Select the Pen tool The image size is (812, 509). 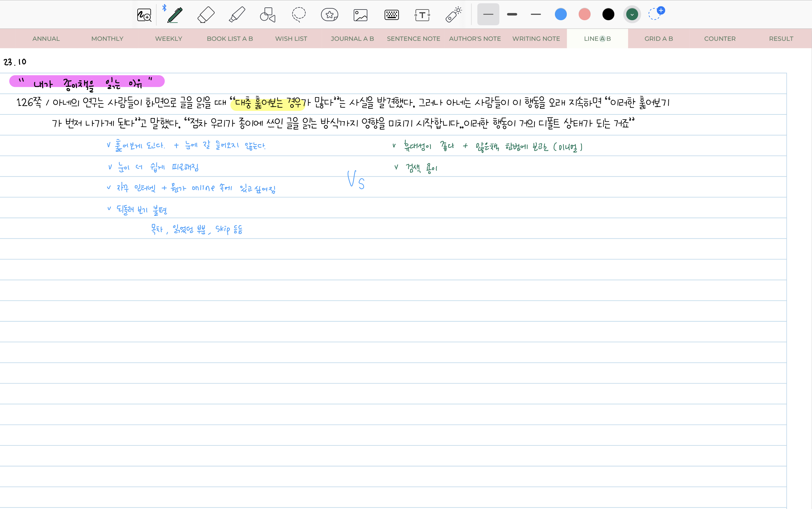(x=175, y=15)
